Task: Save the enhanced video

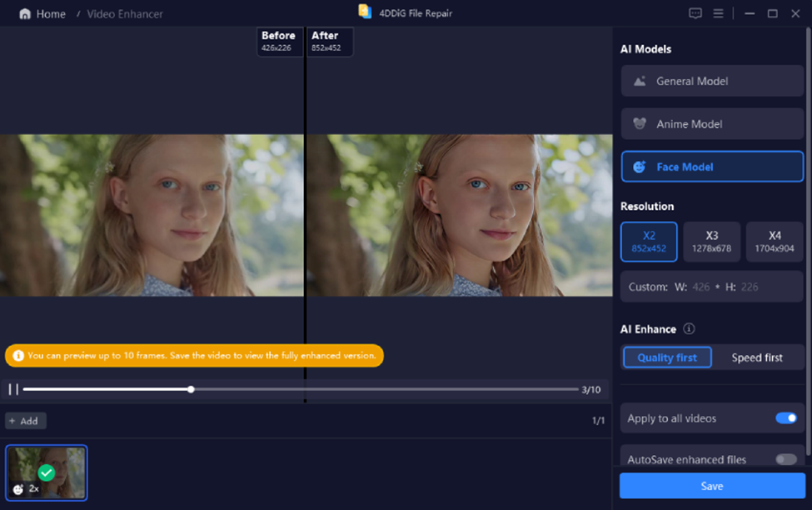Action: click(x=712, y=486)
